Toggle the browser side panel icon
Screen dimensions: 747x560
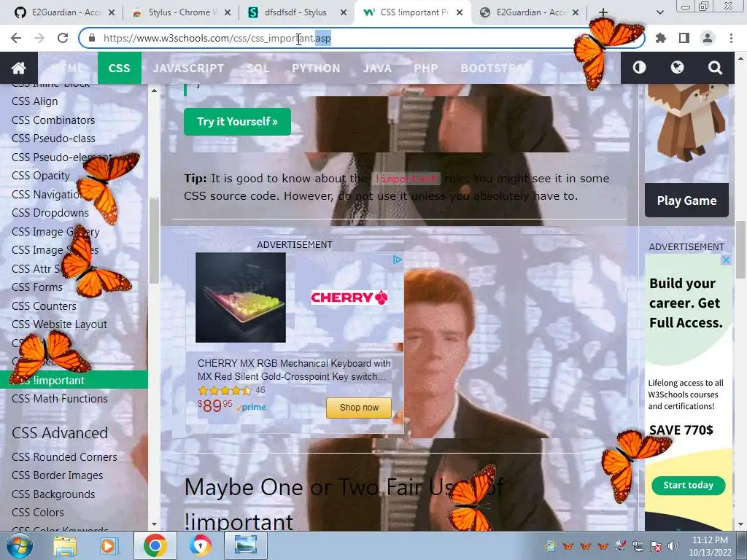pyautogui.click(x=684, y=38)
